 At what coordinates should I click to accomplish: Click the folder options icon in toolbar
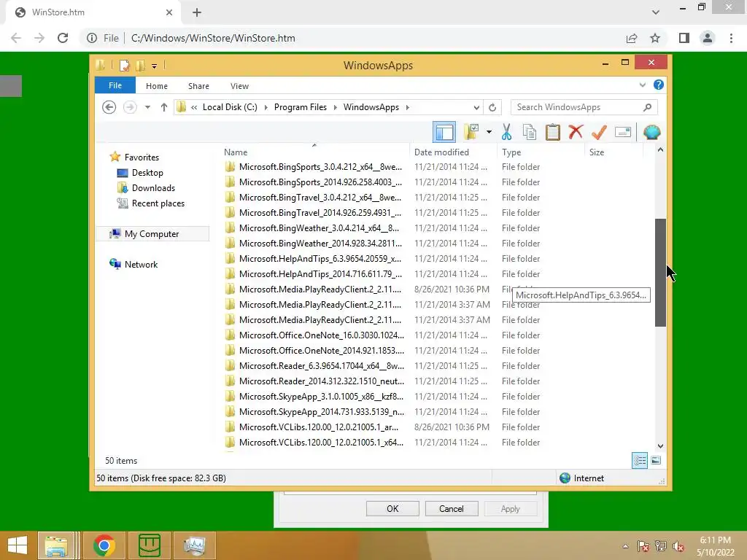[471, 132]
